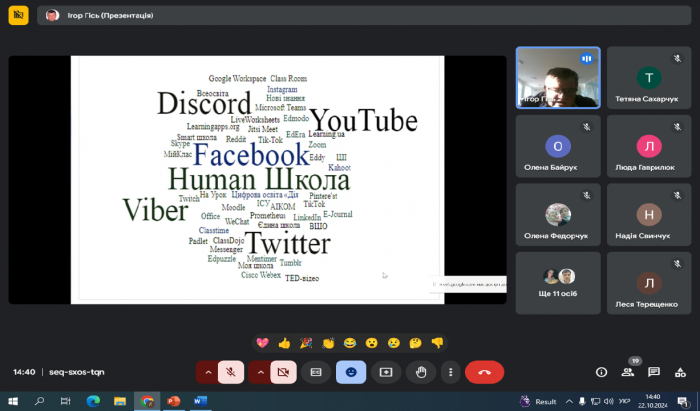Image resolution: width=700 pixels, height=411 pixels.
Task: Open meeting details info icon
Action: coord(601,372)
